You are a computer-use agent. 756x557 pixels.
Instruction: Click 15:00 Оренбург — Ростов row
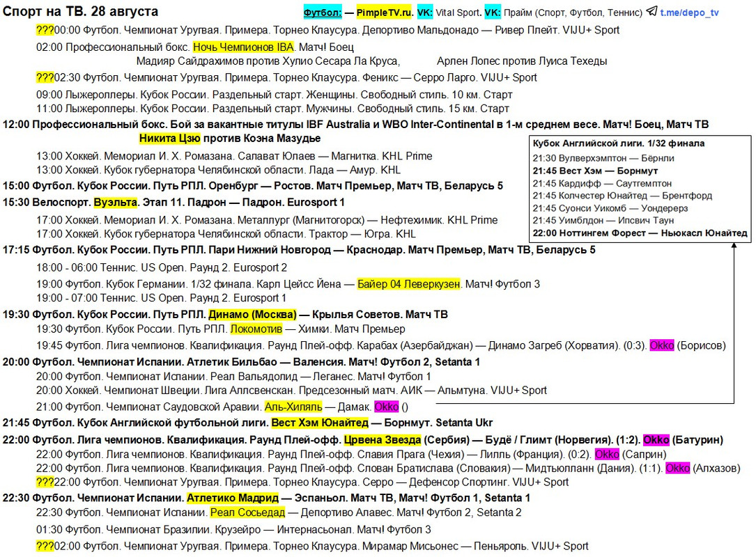(x=253, y=186)
